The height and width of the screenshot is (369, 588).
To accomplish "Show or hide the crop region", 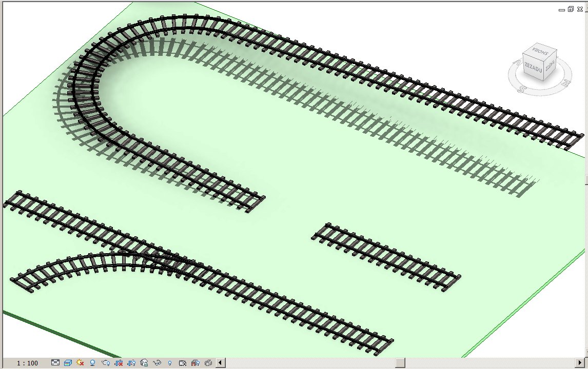I will [x=131, y=363].
